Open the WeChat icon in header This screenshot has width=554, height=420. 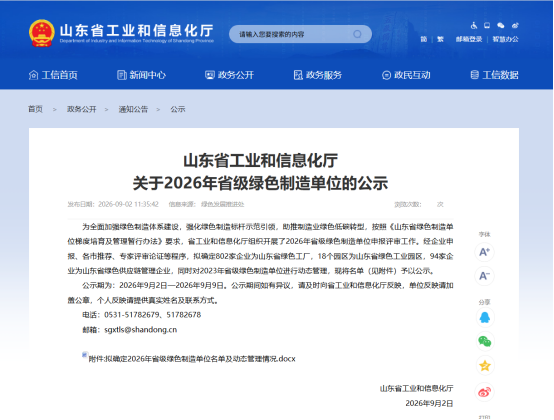[x=501, y=25]
